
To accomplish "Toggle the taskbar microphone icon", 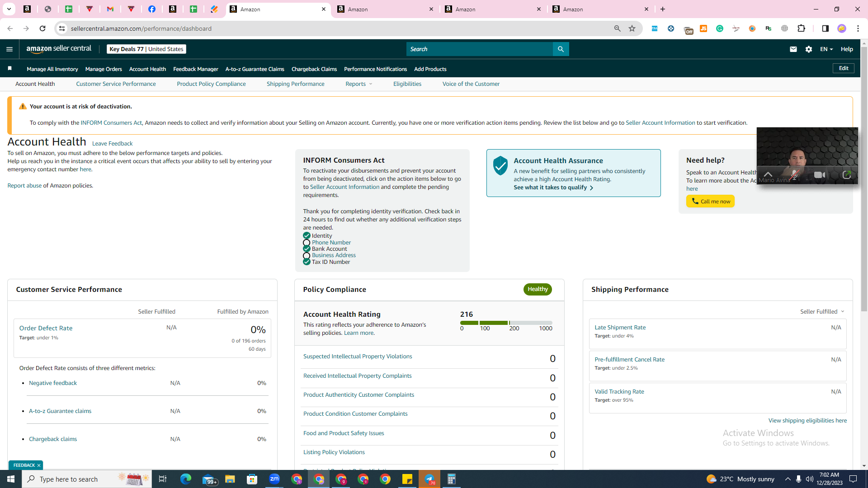I will point(798,479).
